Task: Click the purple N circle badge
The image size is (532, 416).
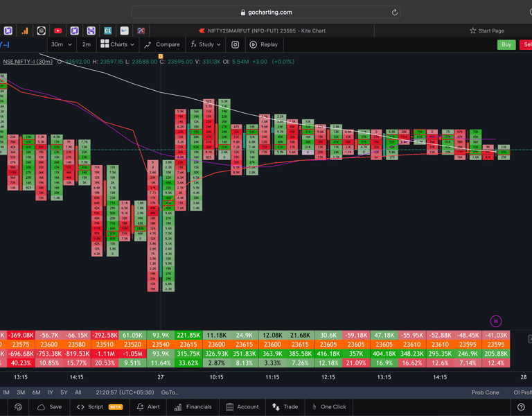Action: 496,321
